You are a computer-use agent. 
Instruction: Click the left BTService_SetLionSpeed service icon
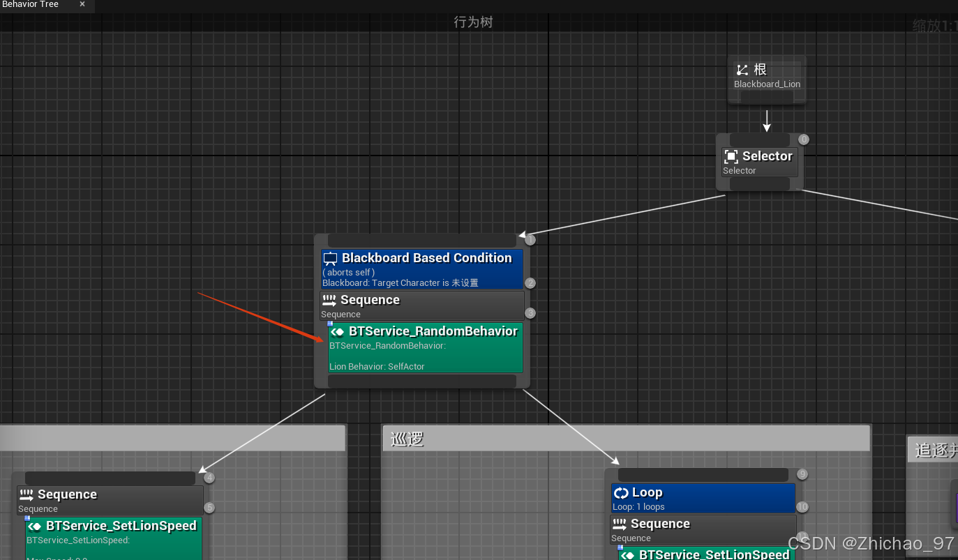(x=34, y=527)
